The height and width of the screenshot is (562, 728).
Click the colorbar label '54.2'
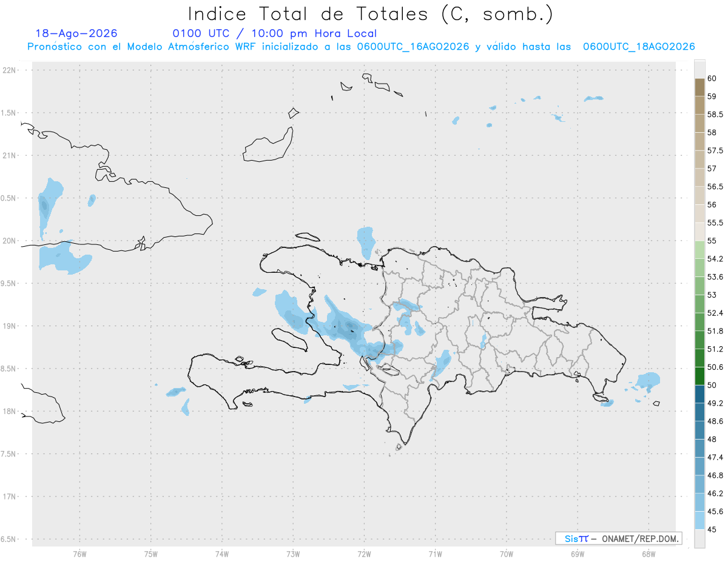(x=715, y=259)
